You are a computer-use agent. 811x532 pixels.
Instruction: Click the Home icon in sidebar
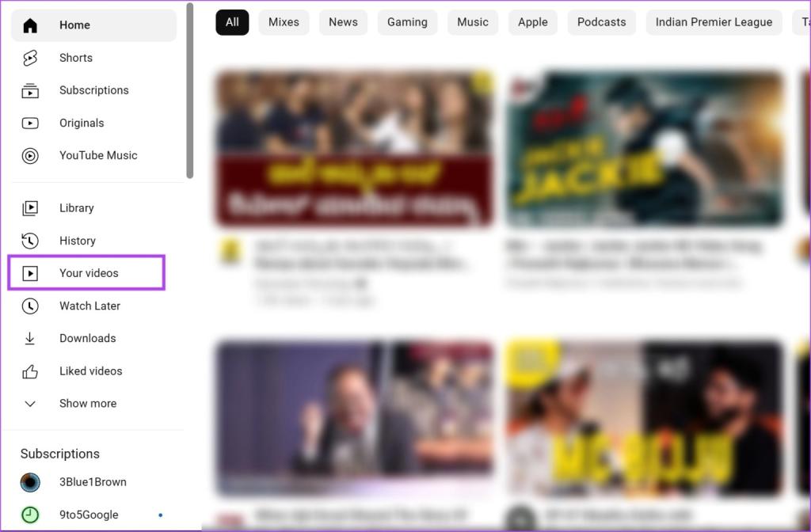tap(30, 25)
